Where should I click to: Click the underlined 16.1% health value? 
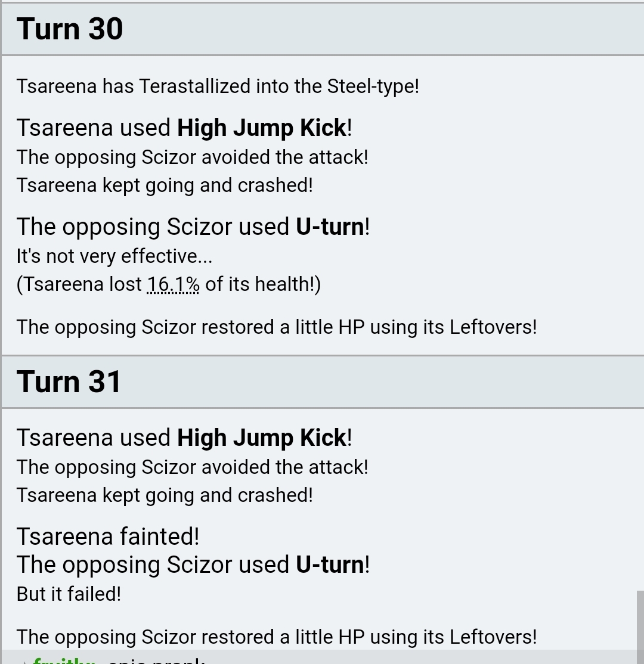pos(174,284)
